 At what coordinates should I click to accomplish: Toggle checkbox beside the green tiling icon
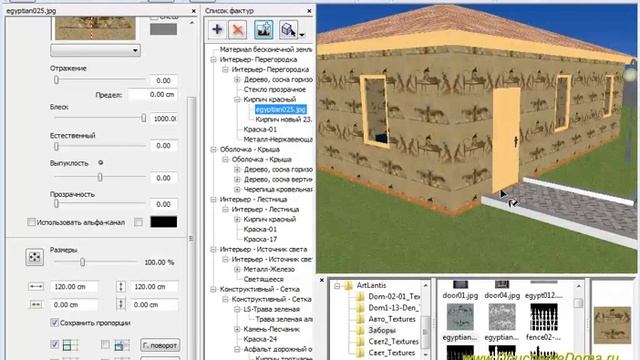54,344
